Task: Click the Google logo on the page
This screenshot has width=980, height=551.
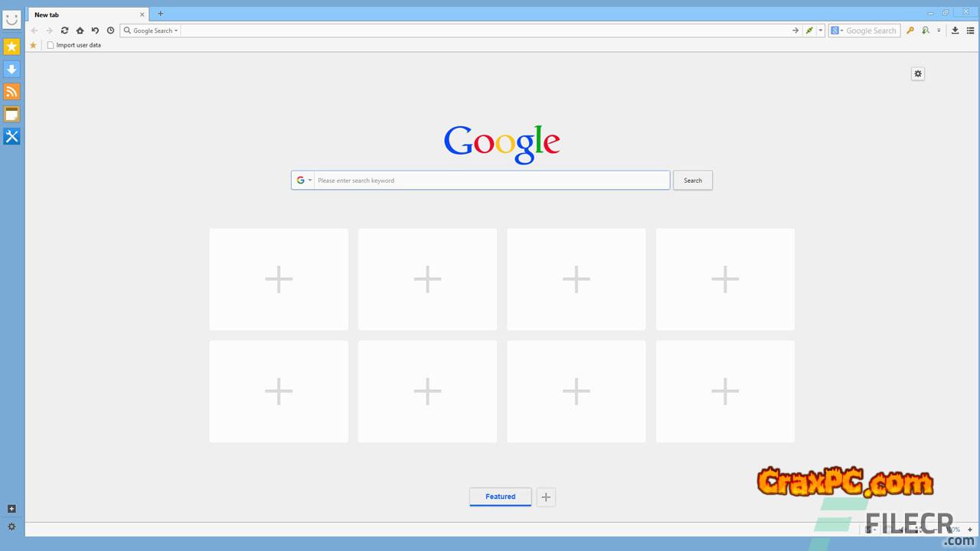Action: (x=502, y=144)
